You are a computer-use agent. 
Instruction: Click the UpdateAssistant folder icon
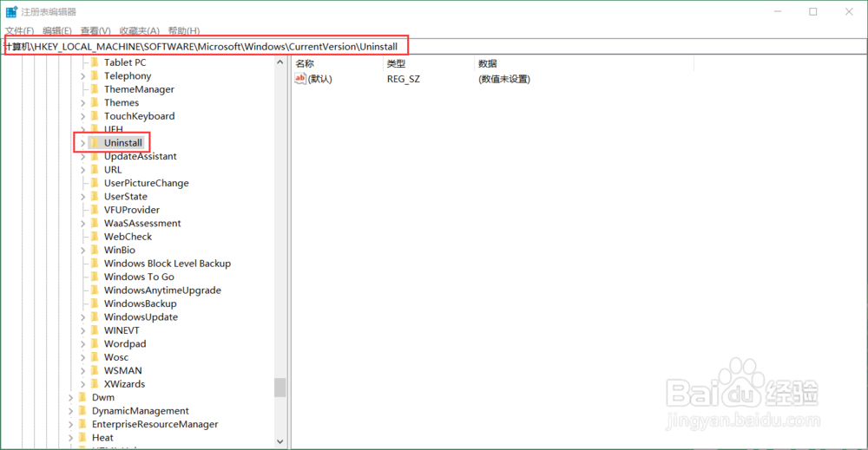click(95, 156)
